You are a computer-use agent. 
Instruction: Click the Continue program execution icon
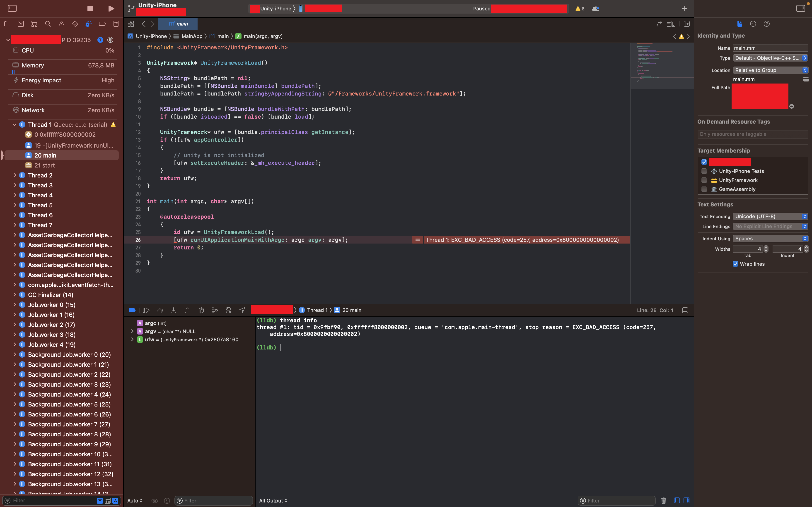pos(146,310)
